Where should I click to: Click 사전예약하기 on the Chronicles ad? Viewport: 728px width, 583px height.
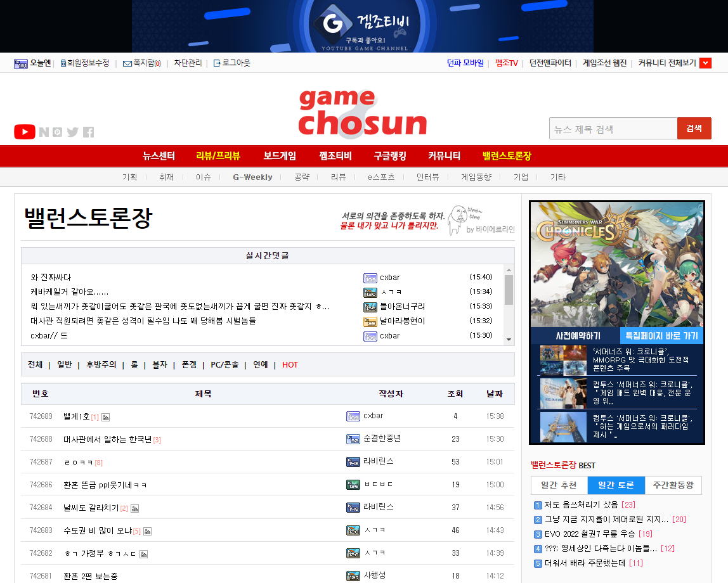click(x=574, y=336)
